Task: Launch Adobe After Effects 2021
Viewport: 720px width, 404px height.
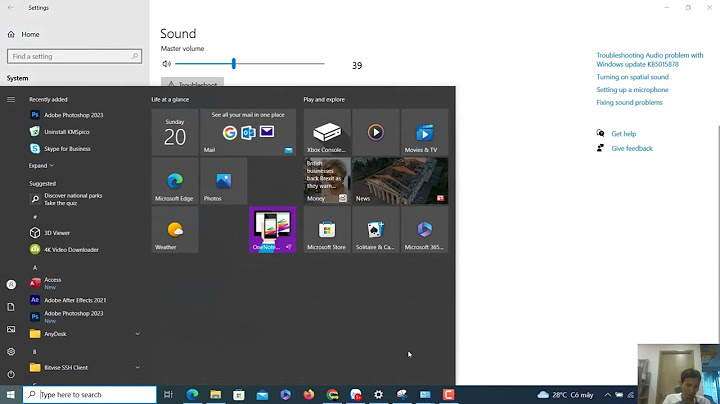Action: pos(73,300)
